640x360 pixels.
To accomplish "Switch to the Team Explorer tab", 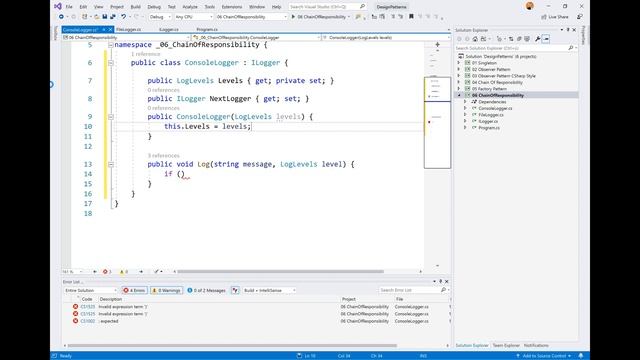I will pyautogui.click(x=506, y=345).
